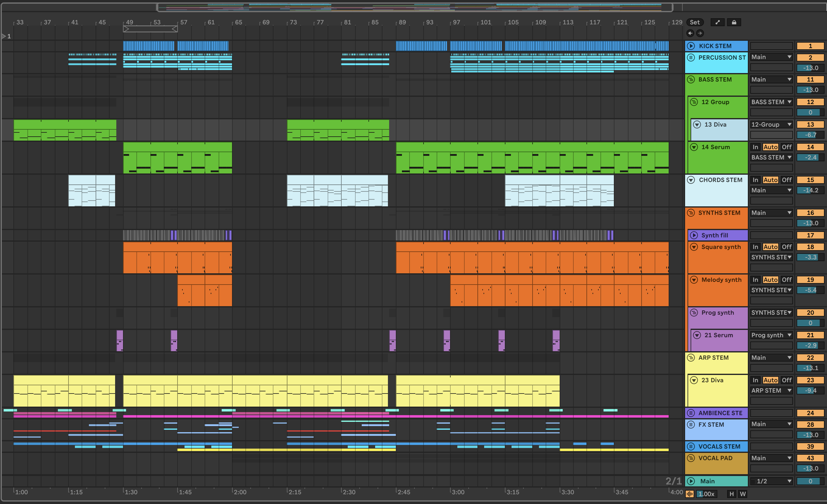827x504 pixels.
Task: Toggle the waveform audio zoom icon
Action: point(690,494)
